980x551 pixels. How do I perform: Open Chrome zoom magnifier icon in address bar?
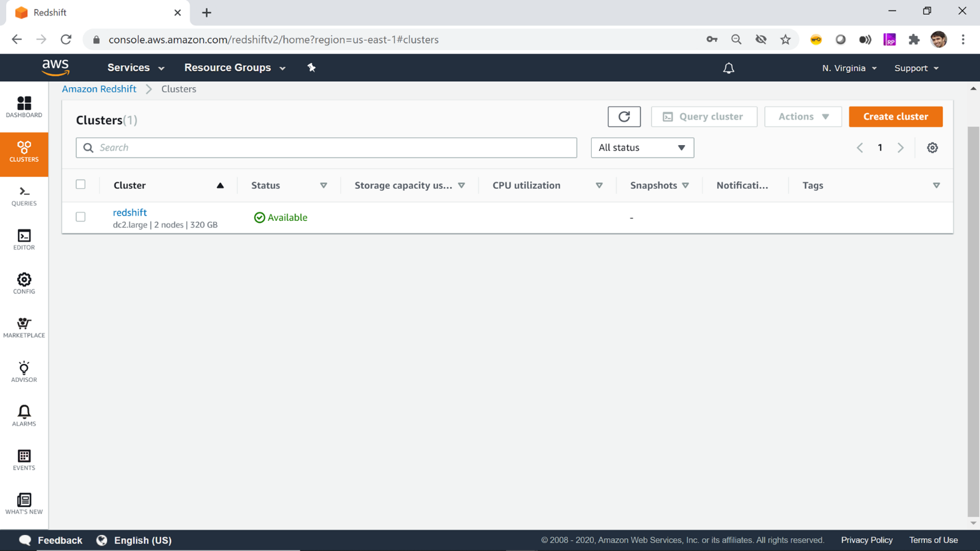736,39
